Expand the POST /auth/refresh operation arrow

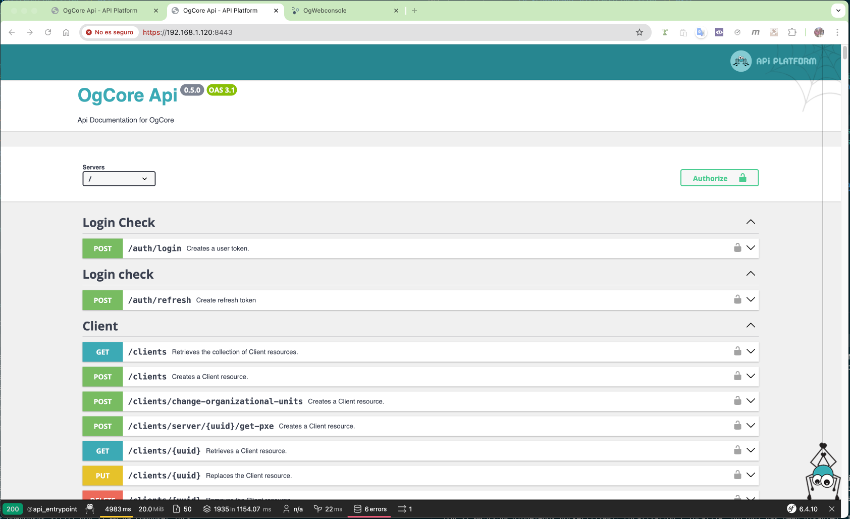click(x=751, y=300)
